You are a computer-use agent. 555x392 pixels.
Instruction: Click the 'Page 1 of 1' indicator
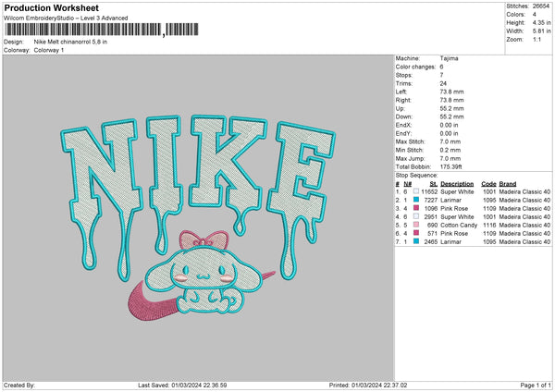click(x=536, y=385)
